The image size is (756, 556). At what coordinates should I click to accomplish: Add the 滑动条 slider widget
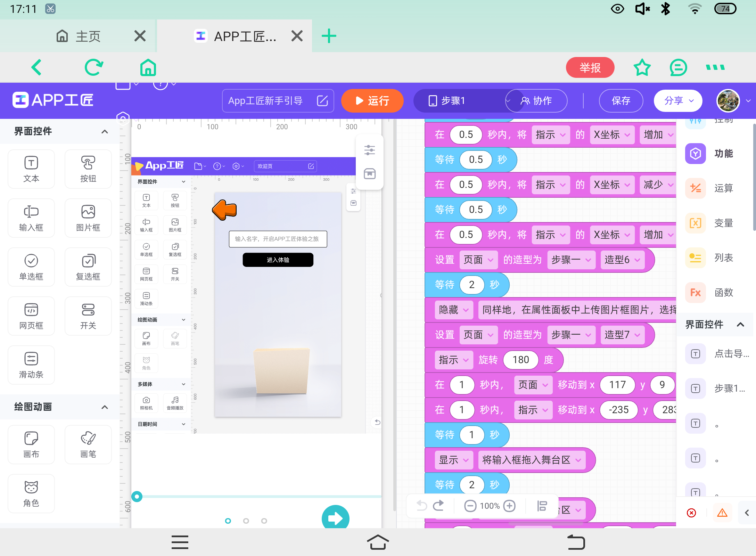[31, 365]
